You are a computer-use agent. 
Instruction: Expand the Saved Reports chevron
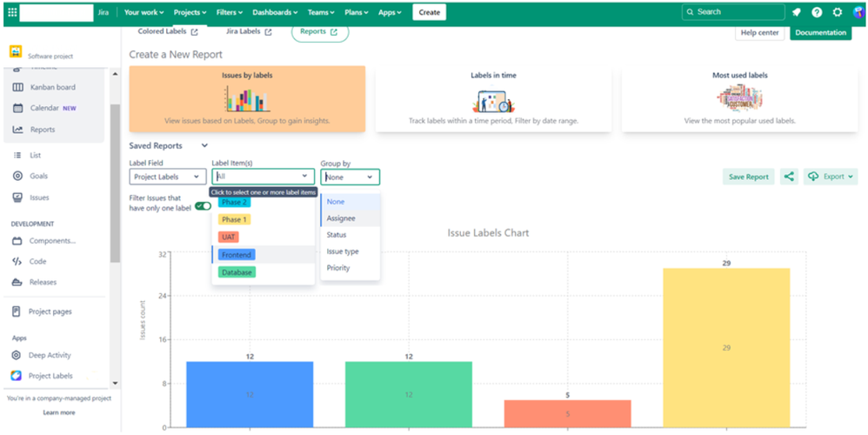[204, 145]
